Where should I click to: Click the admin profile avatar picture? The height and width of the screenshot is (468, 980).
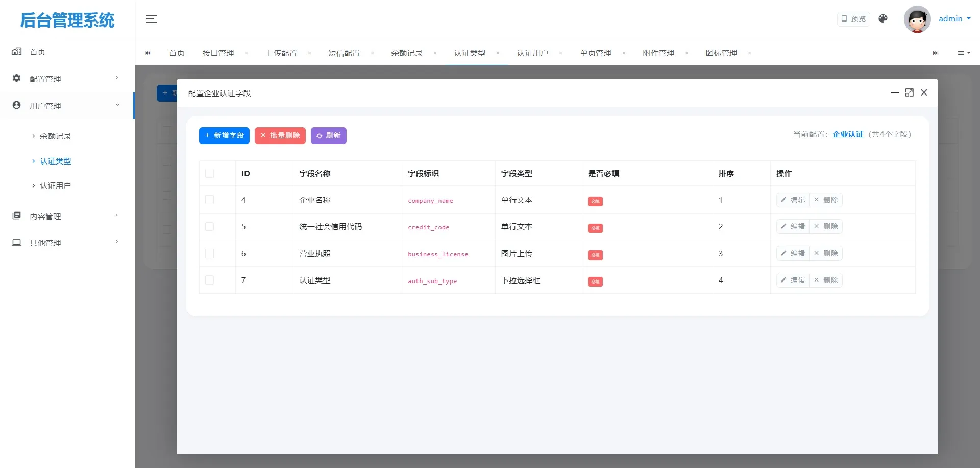[917, 19]
